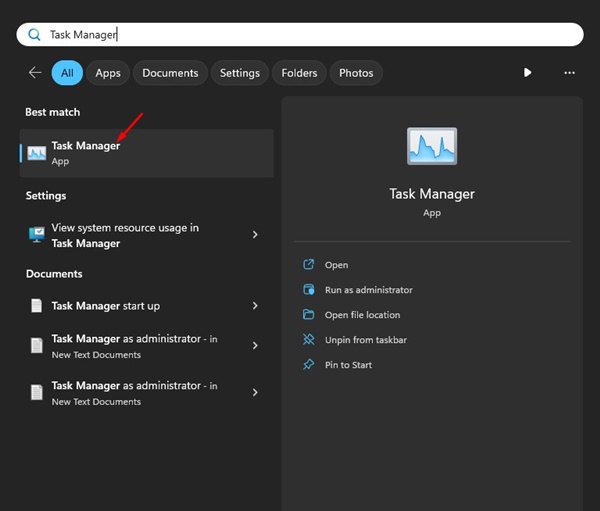Click the Pin to Start pin icon
Image resolution: width=600 pixels, height=511 pixels.
tap(308, 365)
